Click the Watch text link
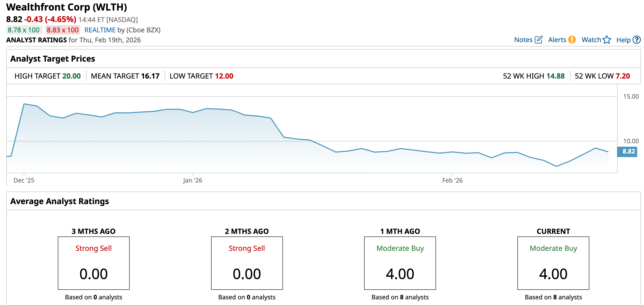The image size is (644, 305). click(x=591, y=40)
